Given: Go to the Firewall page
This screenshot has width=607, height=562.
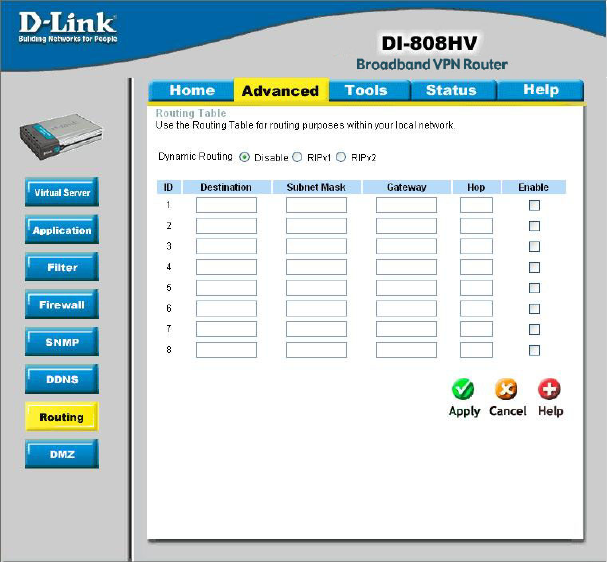Looking at the screenshot, I should pos(62,304).
